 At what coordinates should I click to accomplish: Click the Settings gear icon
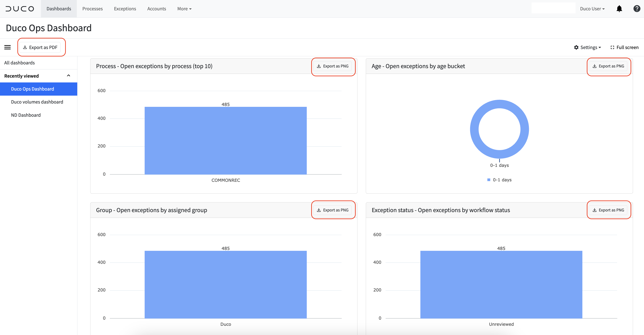576,47
